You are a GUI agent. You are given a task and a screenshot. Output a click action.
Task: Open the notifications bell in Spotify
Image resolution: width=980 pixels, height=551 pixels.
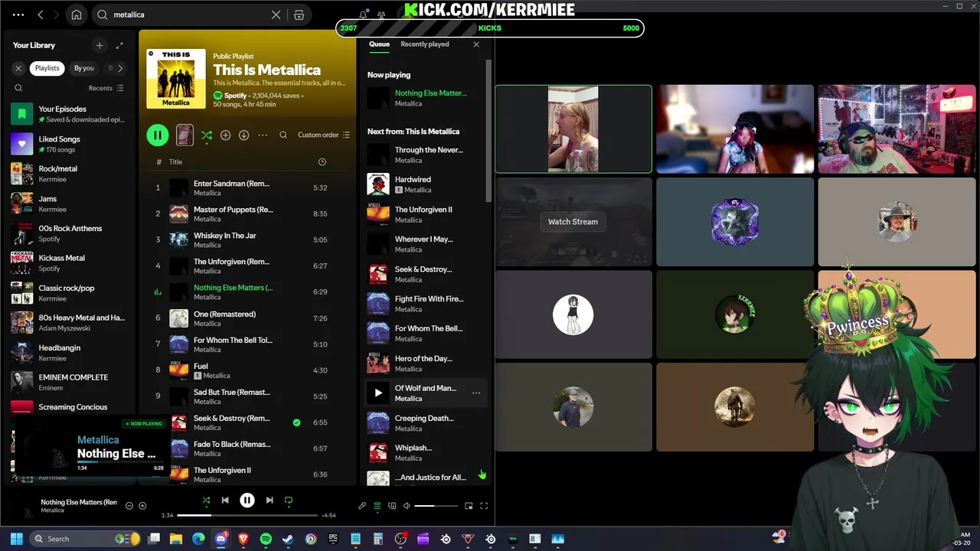(x=363, y=15)
